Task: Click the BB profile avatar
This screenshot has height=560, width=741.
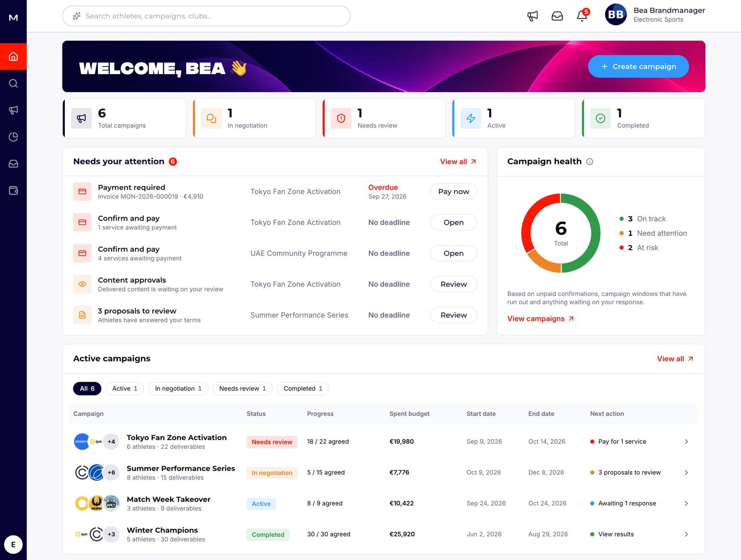Action: point(615,14)
